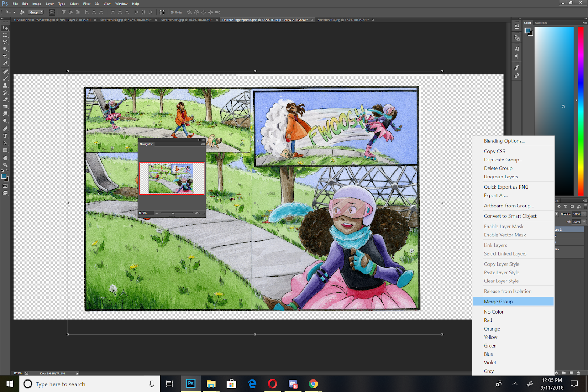Screen dimensions: 588x392
Task: Select the Pen tool
Action: pyautogui.click(x=5, y=129)
